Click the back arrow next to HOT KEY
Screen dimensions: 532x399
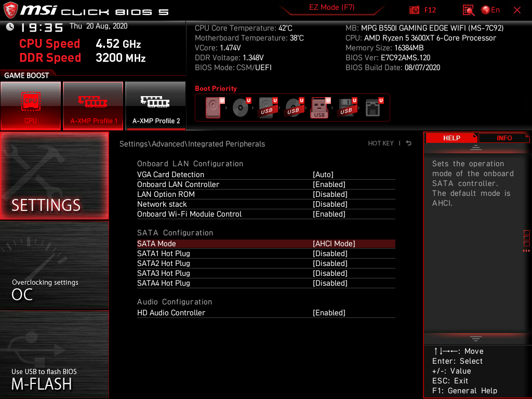click(409, 143)
